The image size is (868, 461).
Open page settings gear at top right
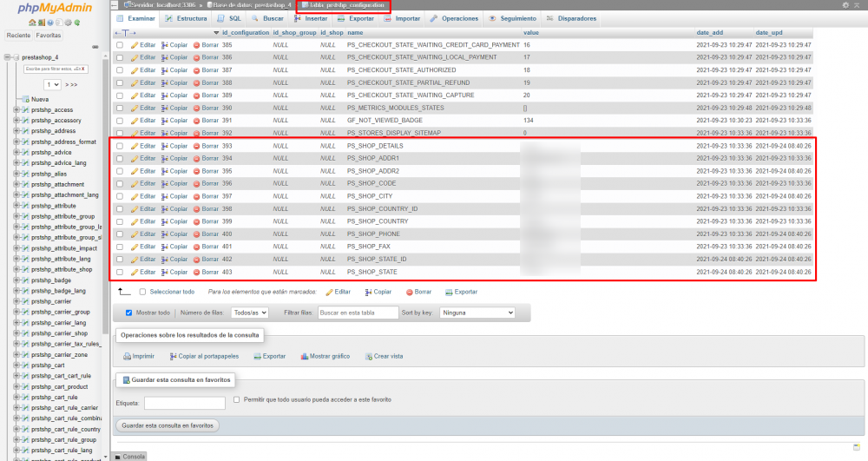(845, 5)
